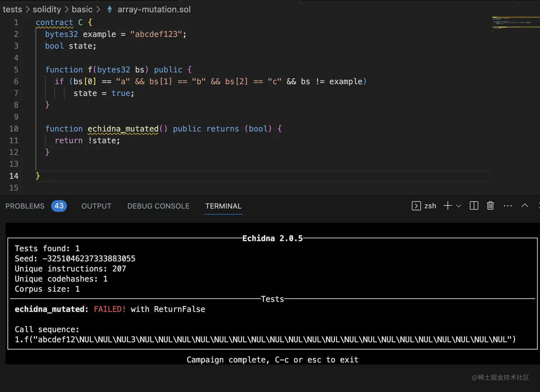
Task: Select the TERMINAL tab
Action: 223,206
